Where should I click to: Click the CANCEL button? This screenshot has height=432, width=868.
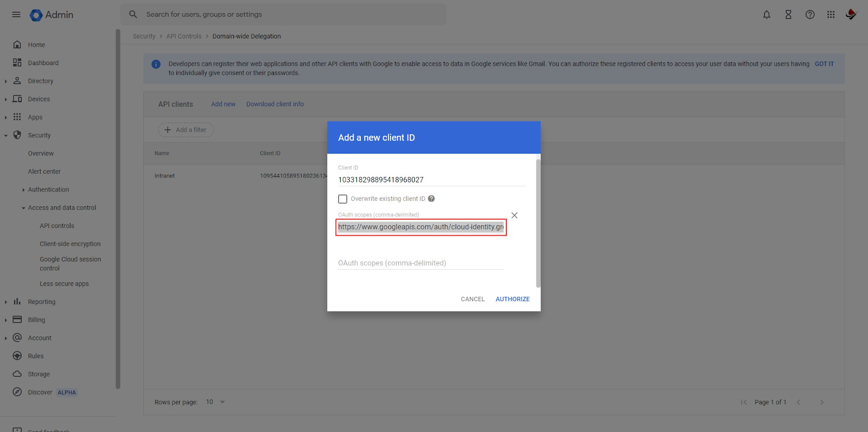(473, 299)
